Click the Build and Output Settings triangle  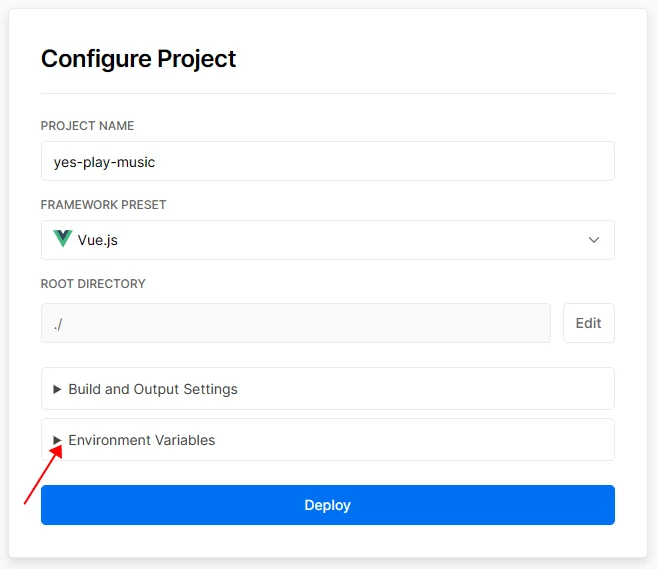57,389
